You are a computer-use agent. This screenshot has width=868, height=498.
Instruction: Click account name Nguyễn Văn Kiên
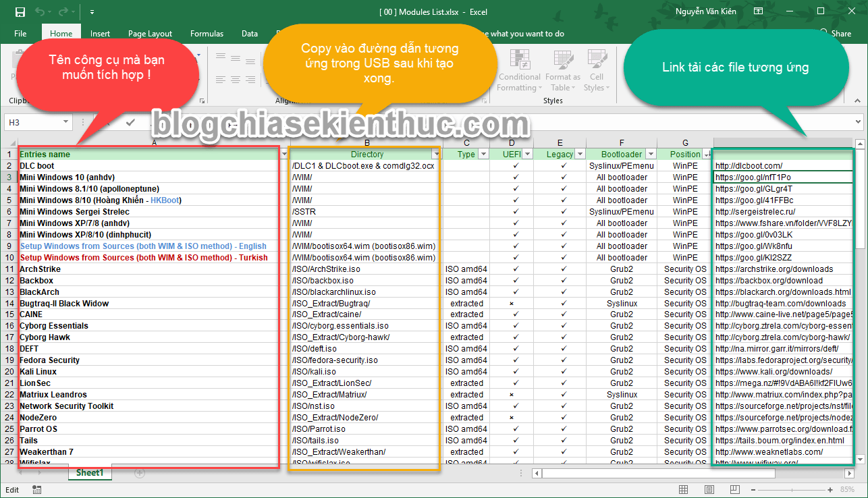[x=707, y=11]
